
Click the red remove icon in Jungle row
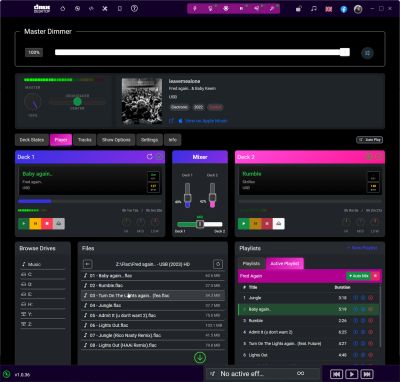[370, 298]
